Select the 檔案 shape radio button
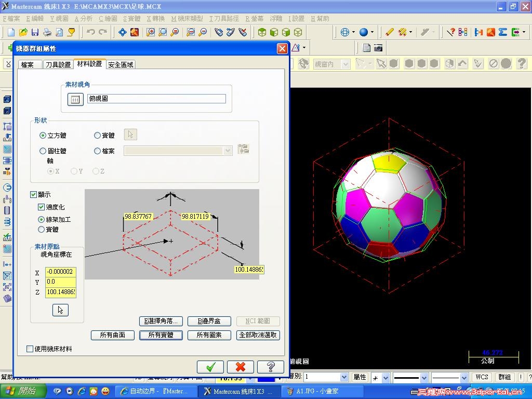Image resolution: width=532 pixels, height=399 pixels. click(97, 151)
